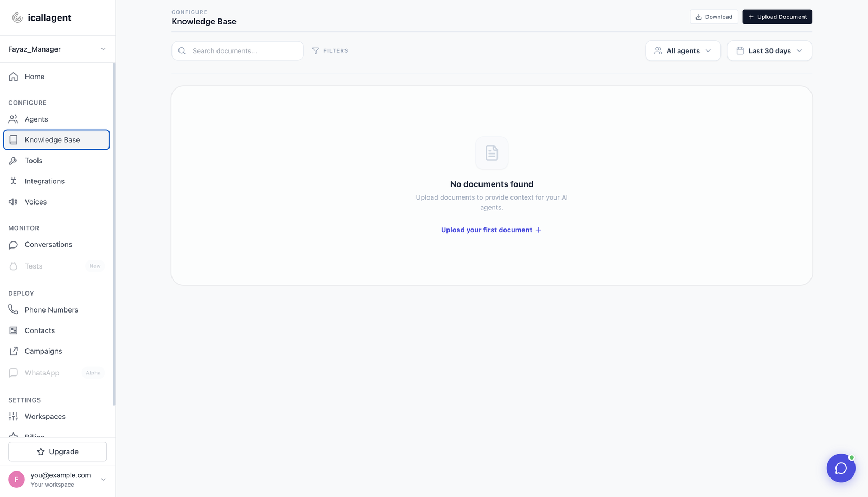Expand the Fayaz_Manager workspace dropdown
The image size is (868, 497).
point(57,49)
